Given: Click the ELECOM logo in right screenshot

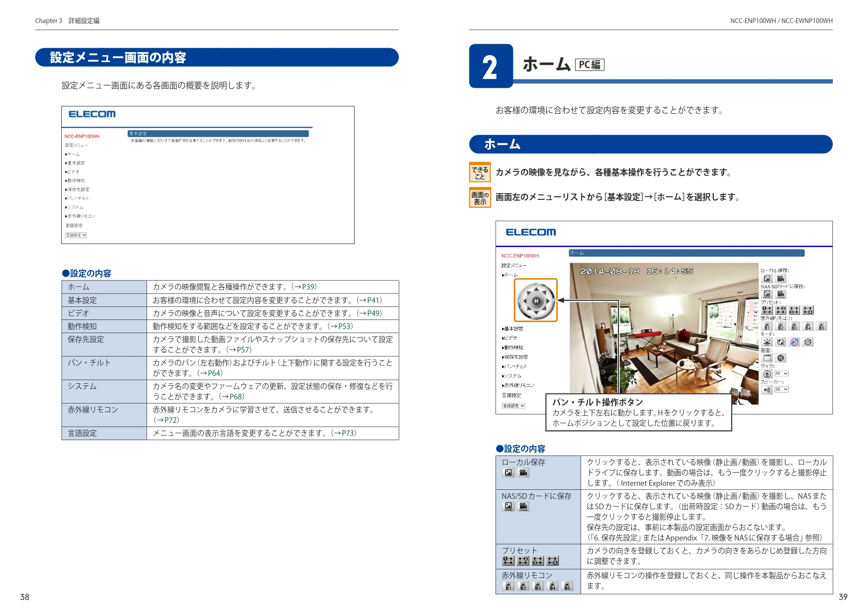Looking at the screenshot, I should 531,232.
